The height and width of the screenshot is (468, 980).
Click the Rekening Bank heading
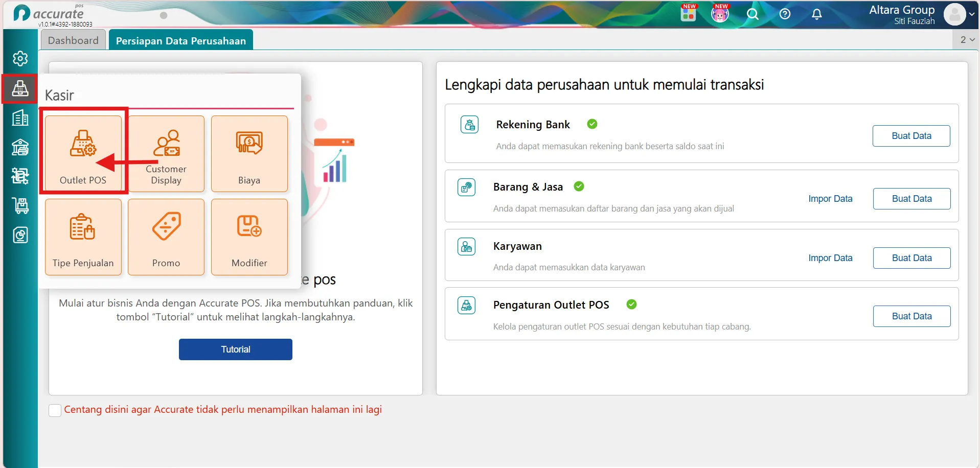[x=533, y=125]
